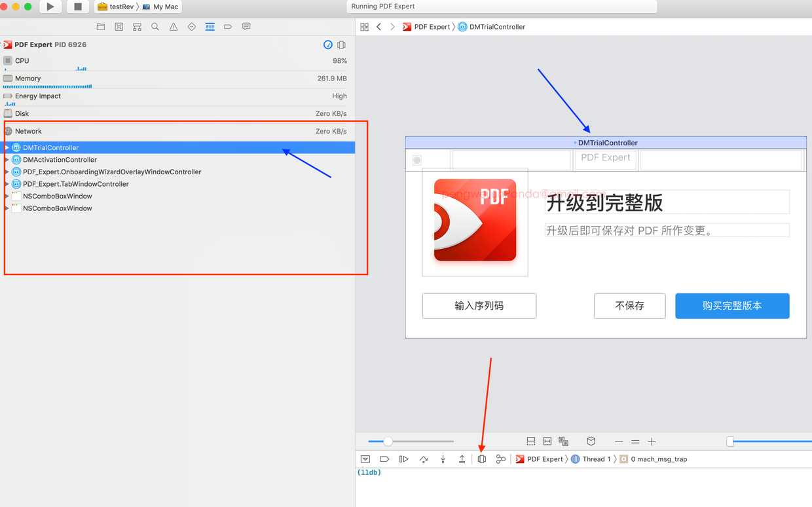Open the Source Control navigator
Viewport: 812px width, 507px height.
coord(119,27)
